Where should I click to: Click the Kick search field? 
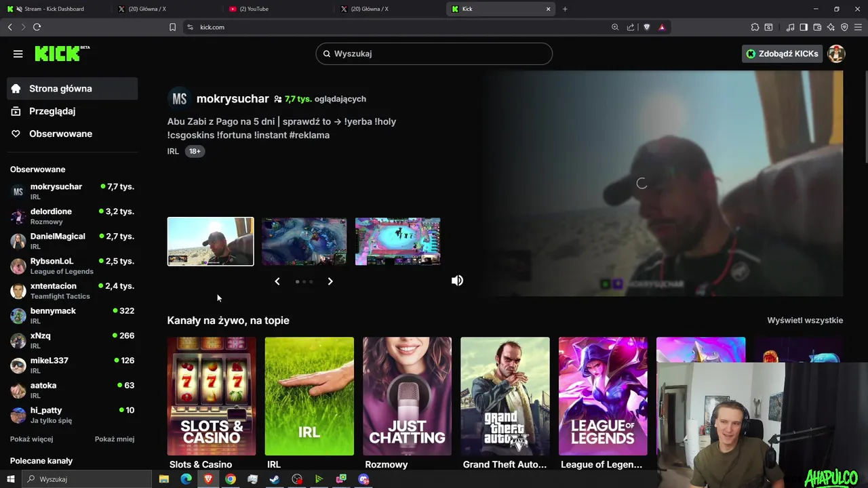[434, 54]
